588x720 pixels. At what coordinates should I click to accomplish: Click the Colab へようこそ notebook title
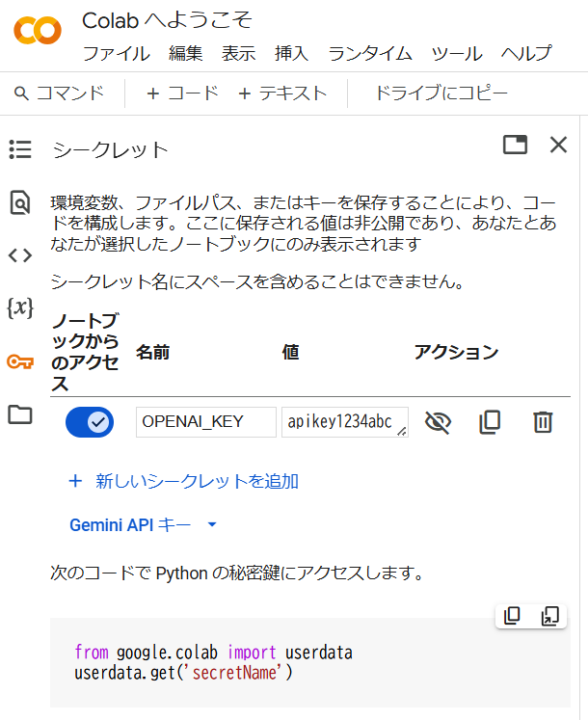167,20
